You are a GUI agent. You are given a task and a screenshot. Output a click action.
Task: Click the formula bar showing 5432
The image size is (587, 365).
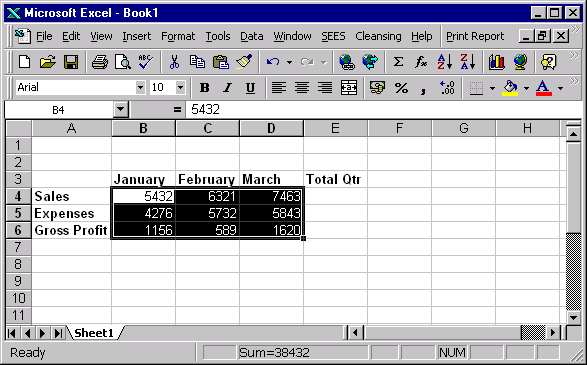[x=384, y=110]
